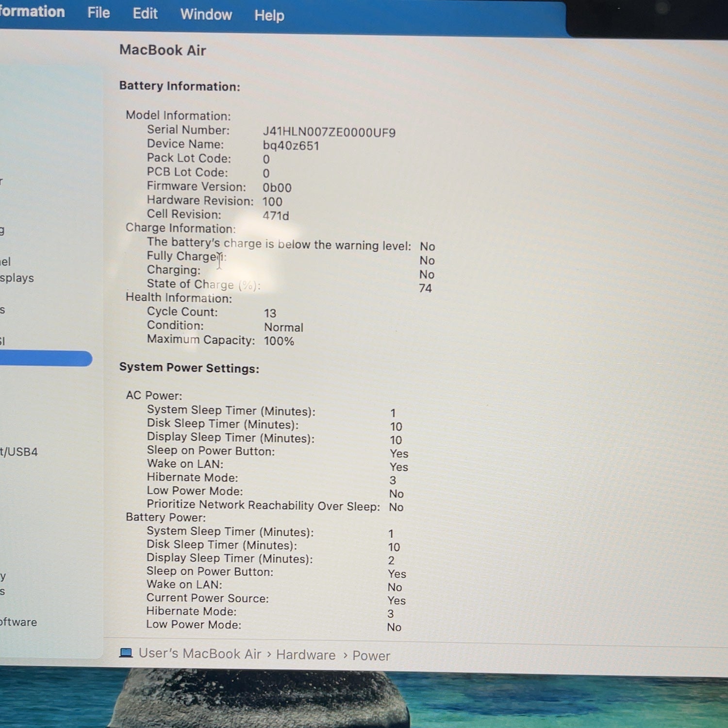
Task: Click the laptop icon in the path bar
Action: coord(126,653)
